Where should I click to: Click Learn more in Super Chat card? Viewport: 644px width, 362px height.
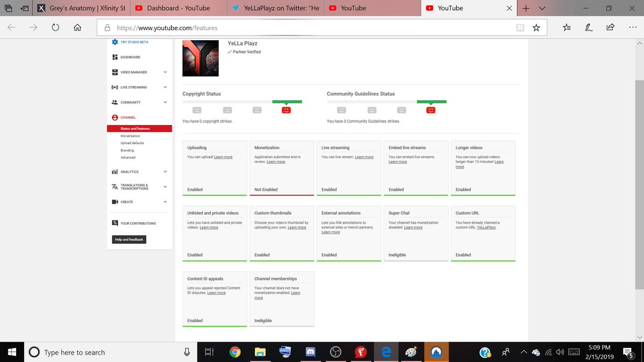click(x=413, y=227)
